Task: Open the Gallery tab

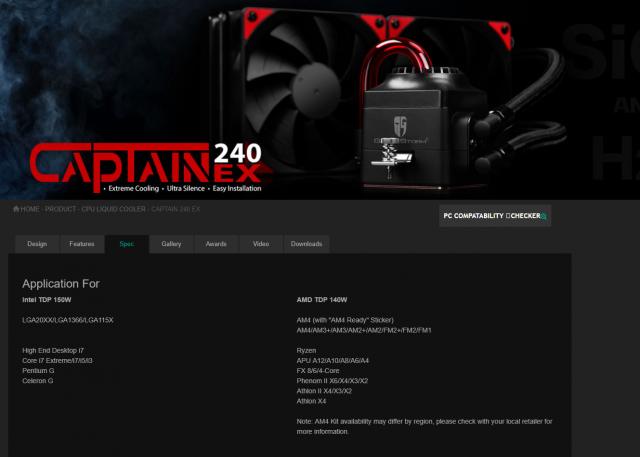Action: point(171,244)
